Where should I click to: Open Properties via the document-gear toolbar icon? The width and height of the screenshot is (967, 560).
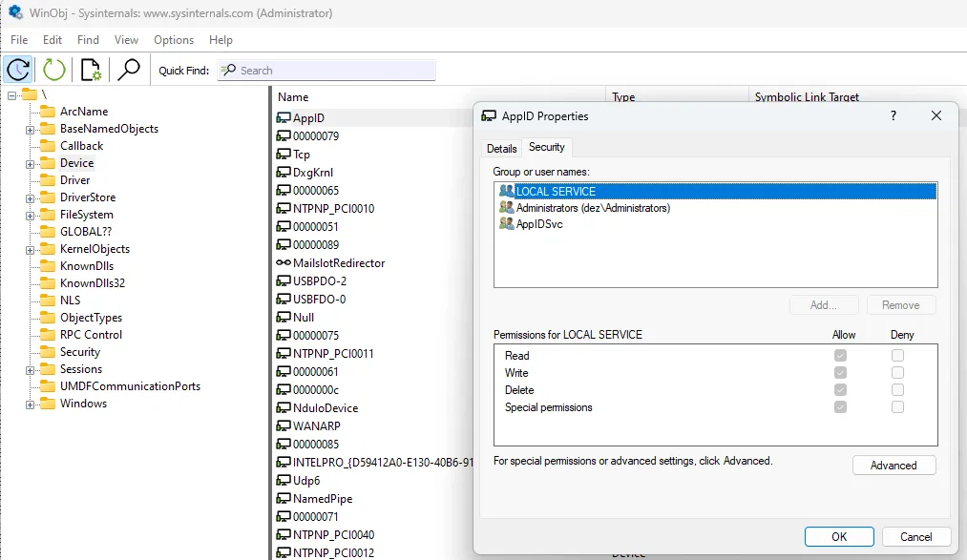tap(91, 70)
